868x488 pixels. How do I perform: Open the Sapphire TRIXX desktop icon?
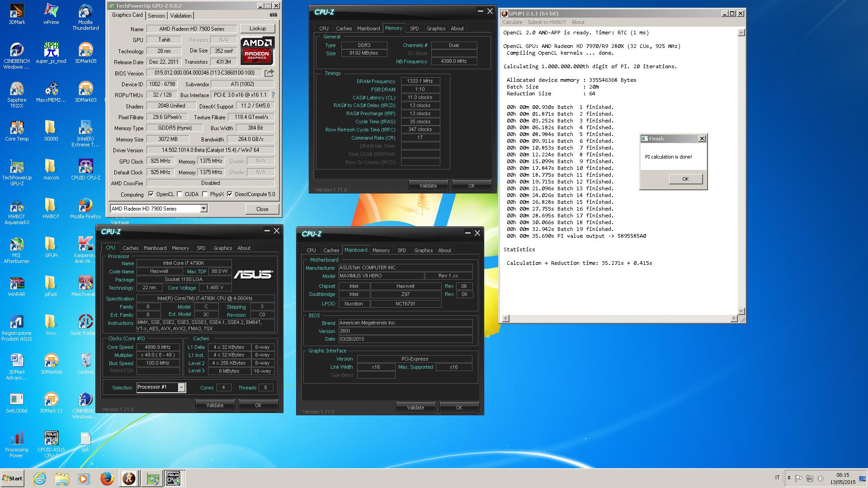[17, 94]
